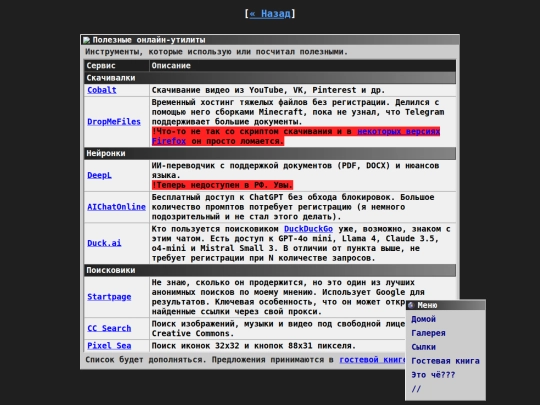540x405 pixels.
Task: Click the Нейронки section header row
Action: click(270, 154)
